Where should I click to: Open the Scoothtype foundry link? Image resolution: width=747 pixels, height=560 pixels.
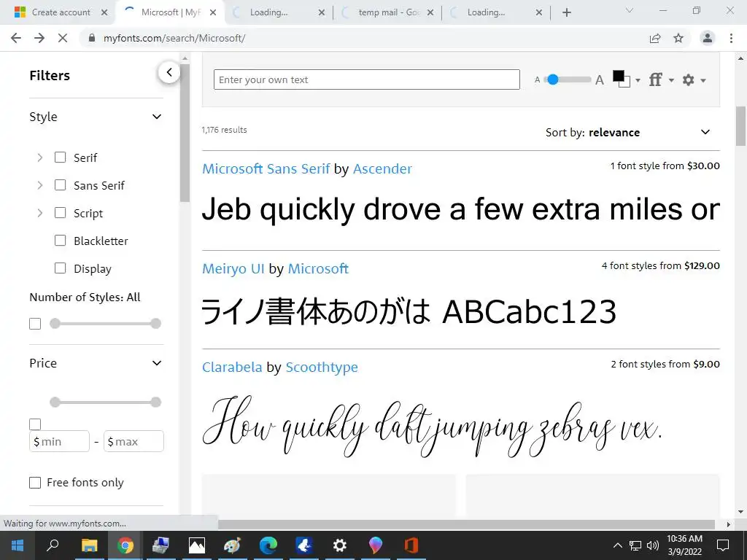(322, 367)
